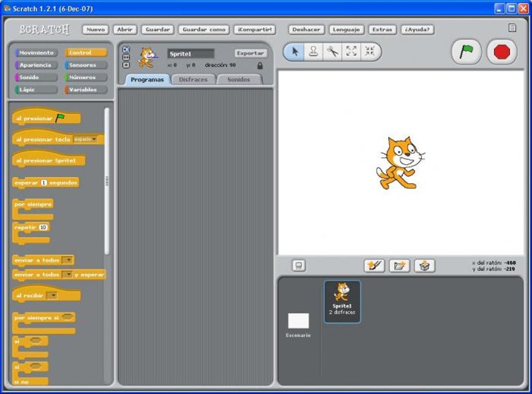Switch to the Disfraces tab
This screenshot has height=394, width=532.
(193, 79)
